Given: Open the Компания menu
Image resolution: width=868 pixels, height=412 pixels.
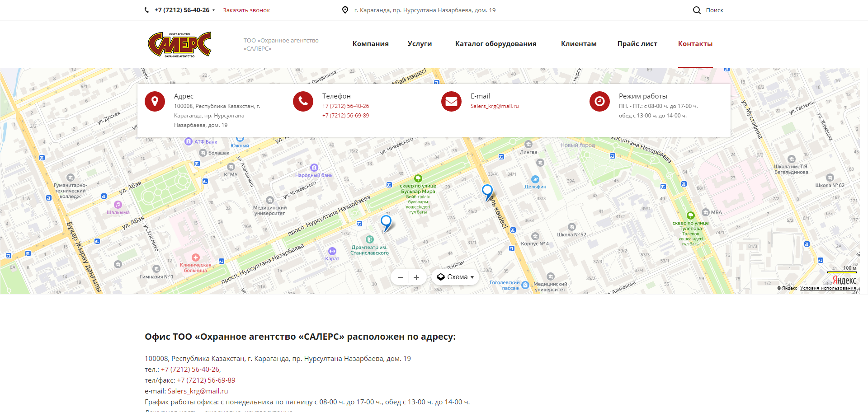Looking at the screenshot, I should [370, 44].
